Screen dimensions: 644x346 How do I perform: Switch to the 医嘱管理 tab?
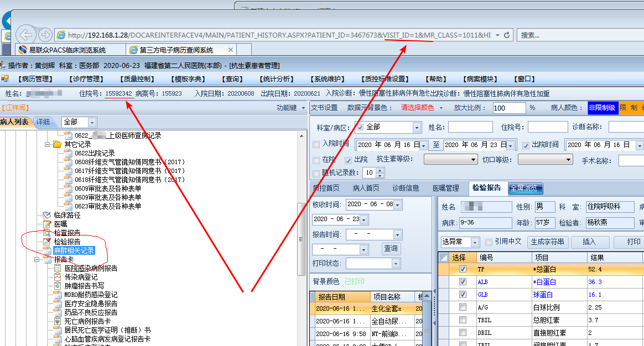click(x=445, y=188)
